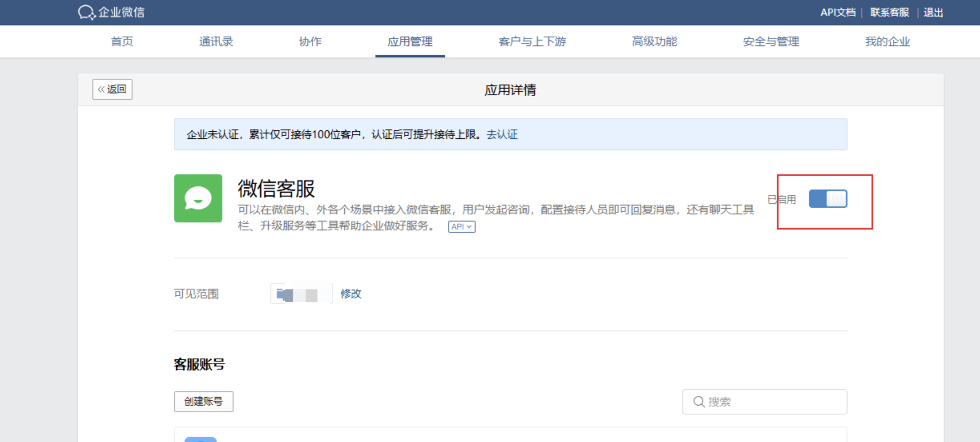Click 修改 next to 可见范围
This screenshot has width=980, height=442.
(x=351, y=294)
